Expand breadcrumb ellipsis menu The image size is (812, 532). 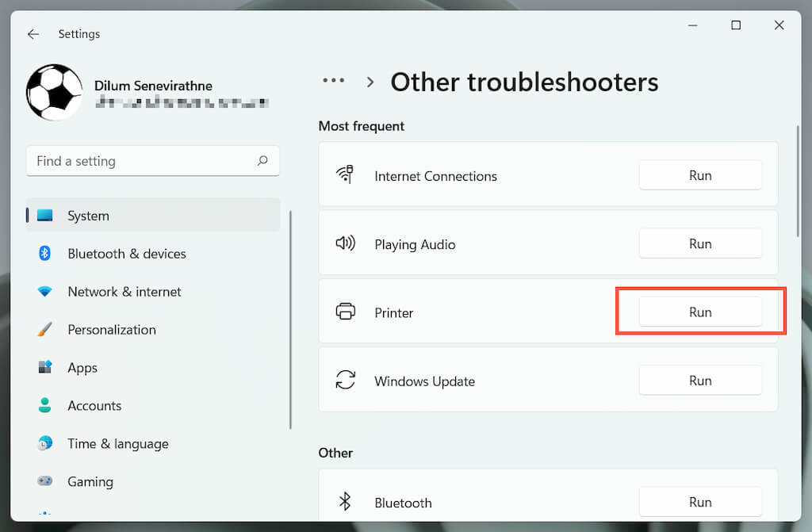click(x=334, y=81)
